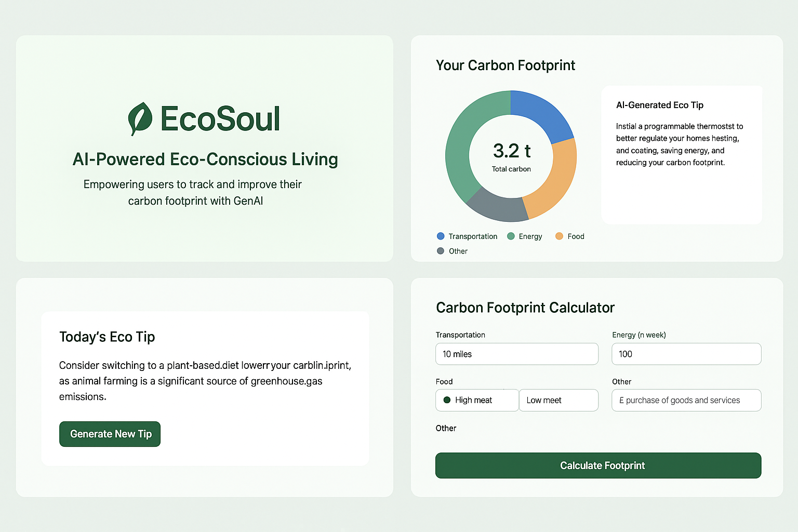Click the orange Food legend dot
Image resolution: width=798 pixels, height=532 pixels.
(558, 236)
